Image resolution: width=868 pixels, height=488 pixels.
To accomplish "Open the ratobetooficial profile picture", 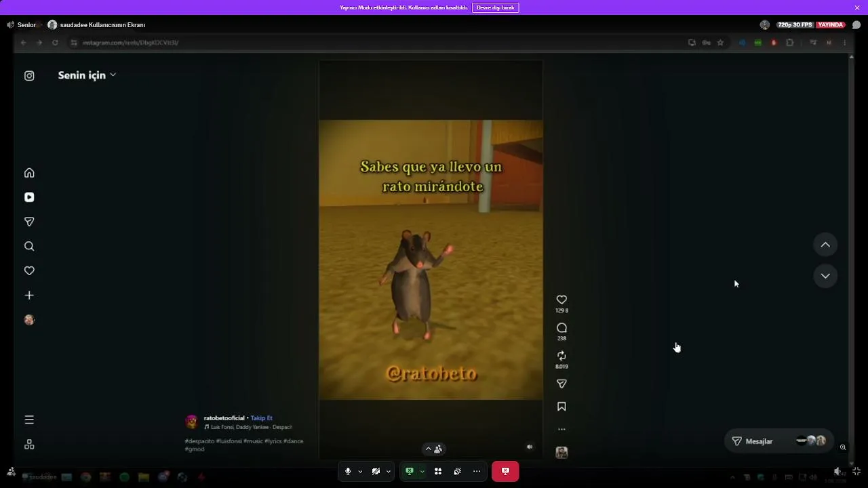I will (x=192, y=422).
